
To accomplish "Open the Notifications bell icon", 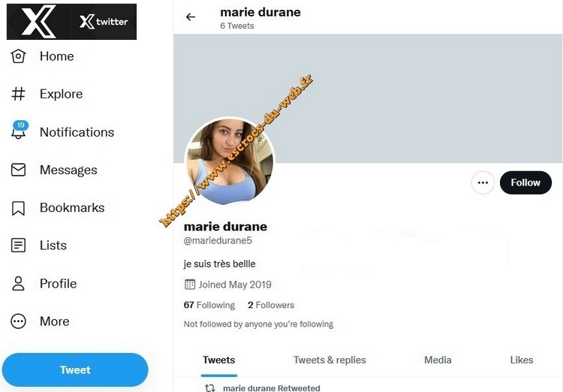I will pyautogui.click(x=19, y=132).
